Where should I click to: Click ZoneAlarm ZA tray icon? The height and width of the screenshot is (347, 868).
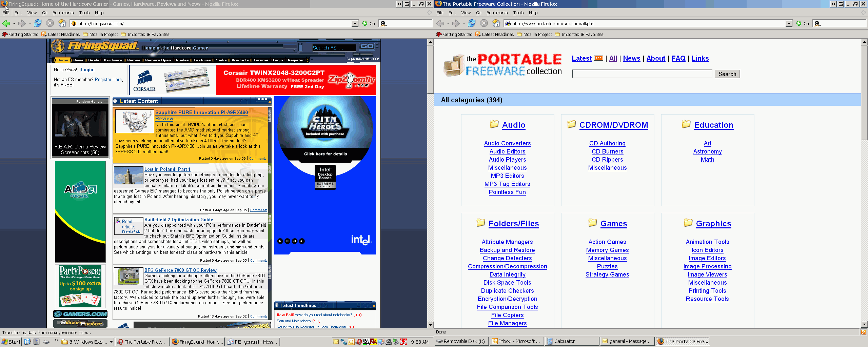tap(373, 342)
